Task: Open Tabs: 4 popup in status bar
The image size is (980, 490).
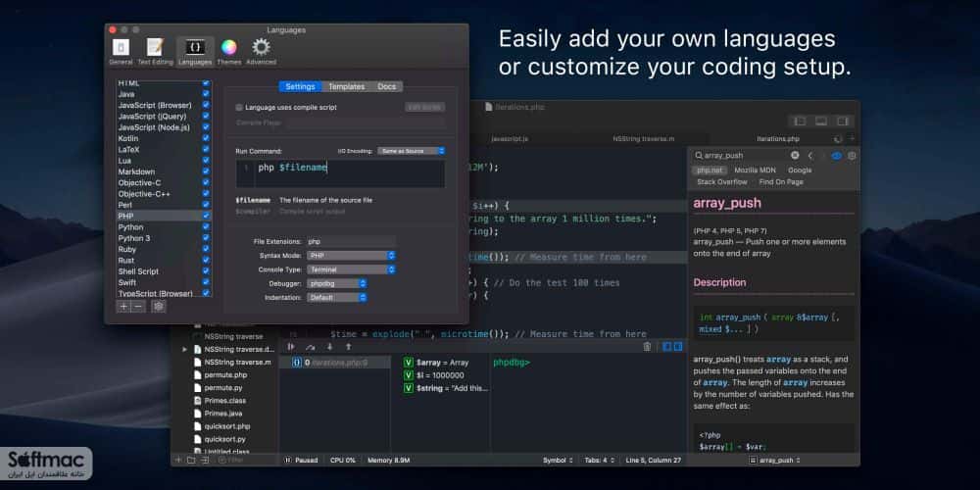Action: coord(599,460)
